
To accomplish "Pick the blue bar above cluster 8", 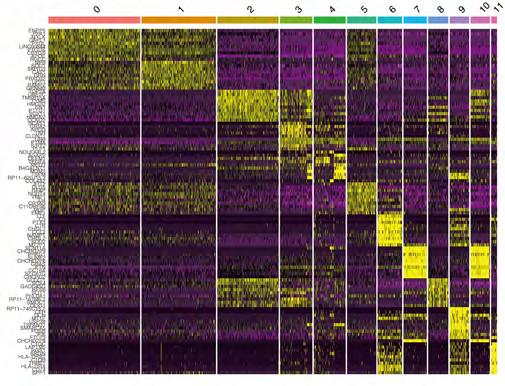I will coord(438,20).
